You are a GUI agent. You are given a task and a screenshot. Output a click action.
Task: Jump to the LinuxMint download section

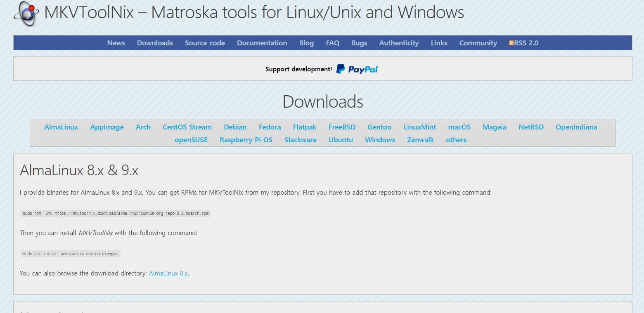pyautogui.click(x=420, y=127)
